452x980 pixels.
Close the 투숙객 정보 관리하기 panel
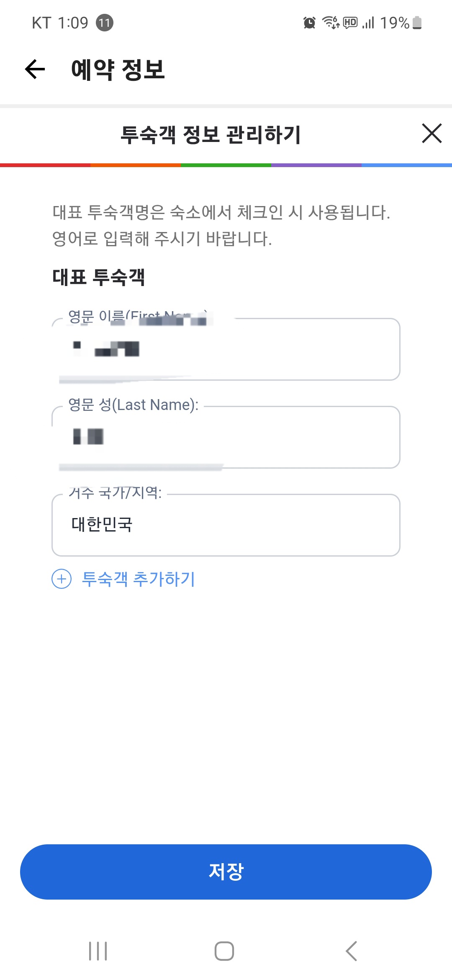coord(431,134)
